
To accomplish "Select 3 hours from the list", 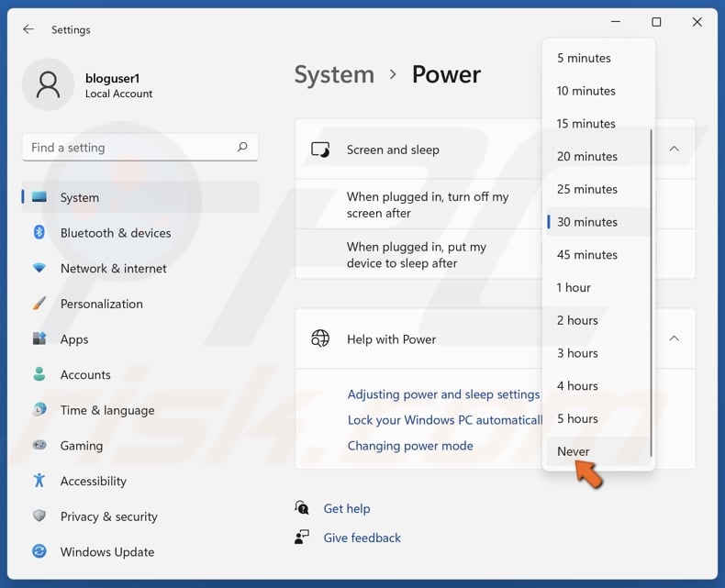I will click(598, 353).
